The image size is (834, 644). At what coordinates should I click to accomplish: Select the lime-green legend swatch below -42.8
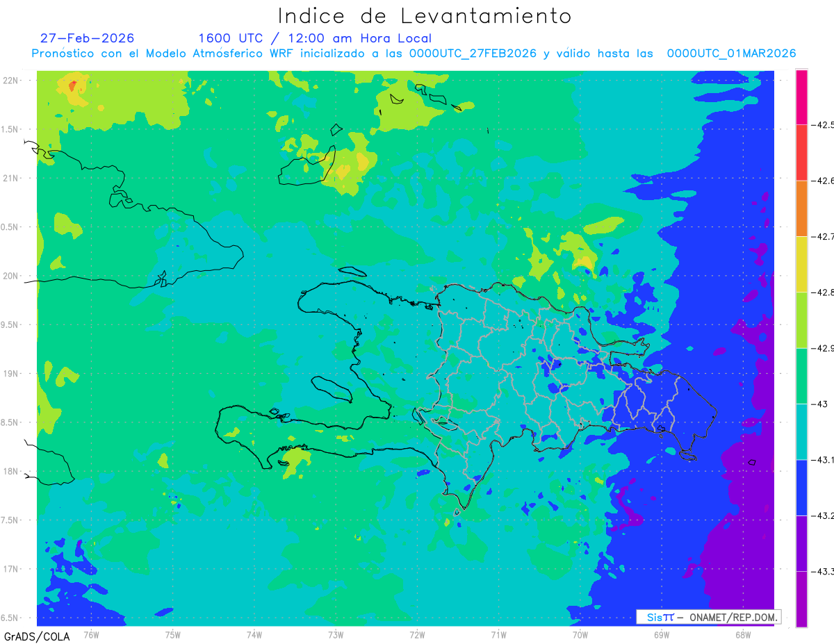click(x=801, y=320)
